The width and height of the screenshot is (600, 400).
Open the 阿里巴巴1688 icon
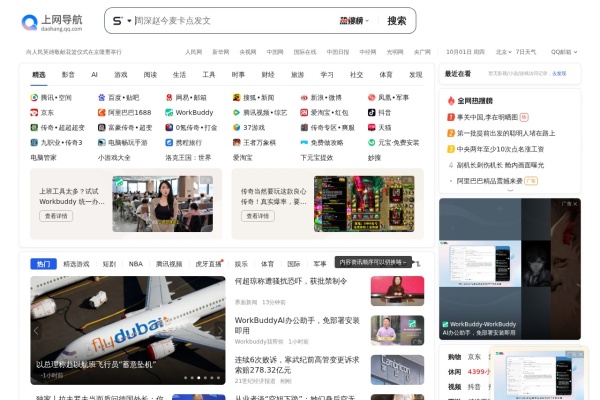[x=101, y=113]
